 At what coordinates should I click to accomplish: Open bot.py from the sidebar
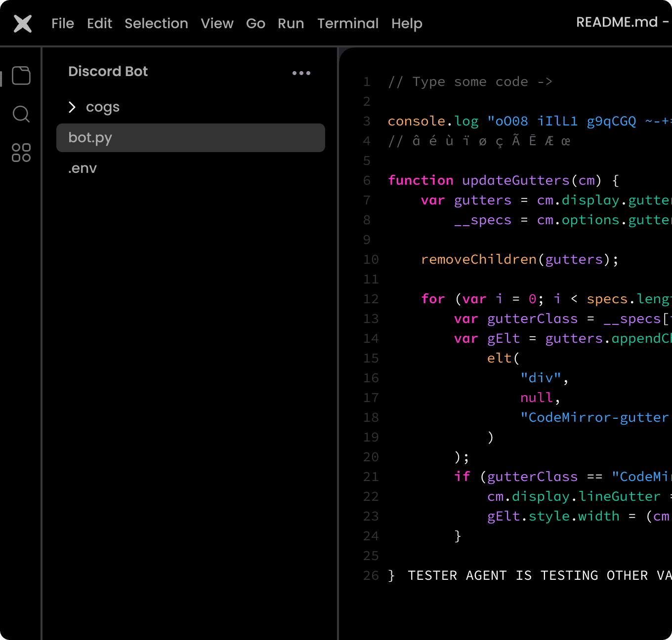pos(90,138)
